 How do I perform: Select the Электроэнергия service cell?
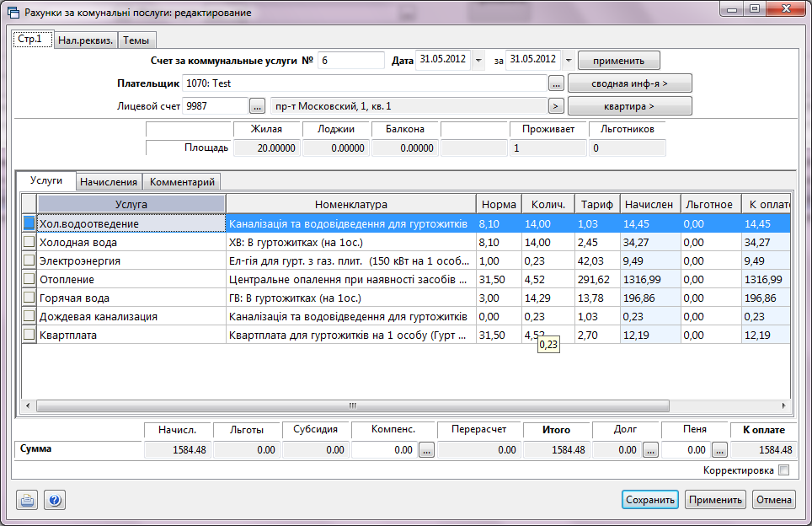click(x=131, y=260)
